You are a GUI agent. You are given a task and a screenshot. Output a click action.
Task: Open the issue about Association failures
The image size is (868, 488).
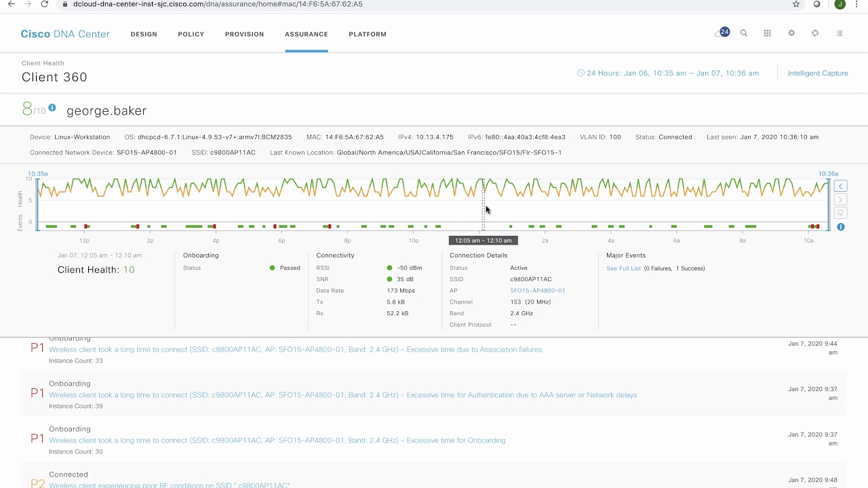click(296, 350)
